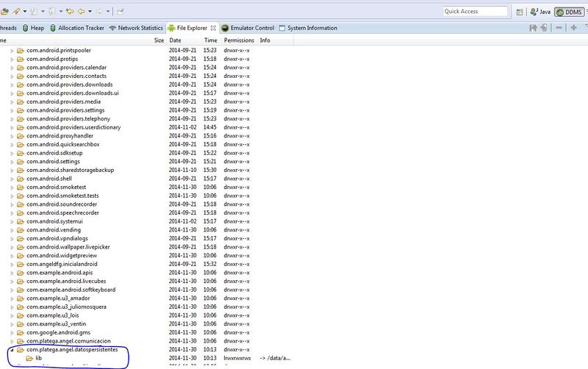
Task: Click the Push File onto Device icon
Action: click(544, 28)
